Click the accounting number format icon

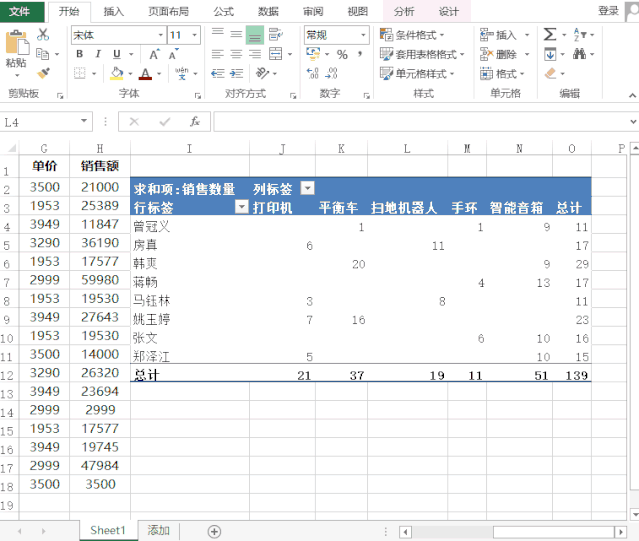pos(313,54)
